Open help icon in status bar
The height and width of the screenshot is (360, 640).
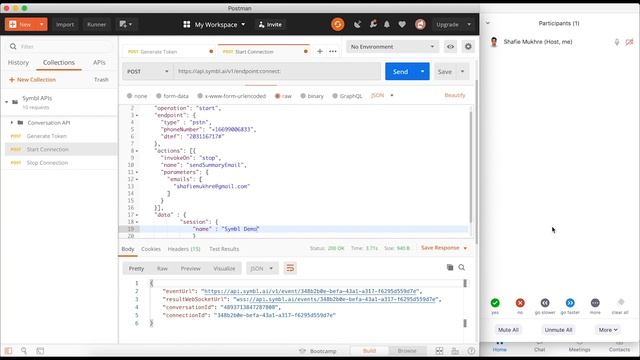click(471, 351)
